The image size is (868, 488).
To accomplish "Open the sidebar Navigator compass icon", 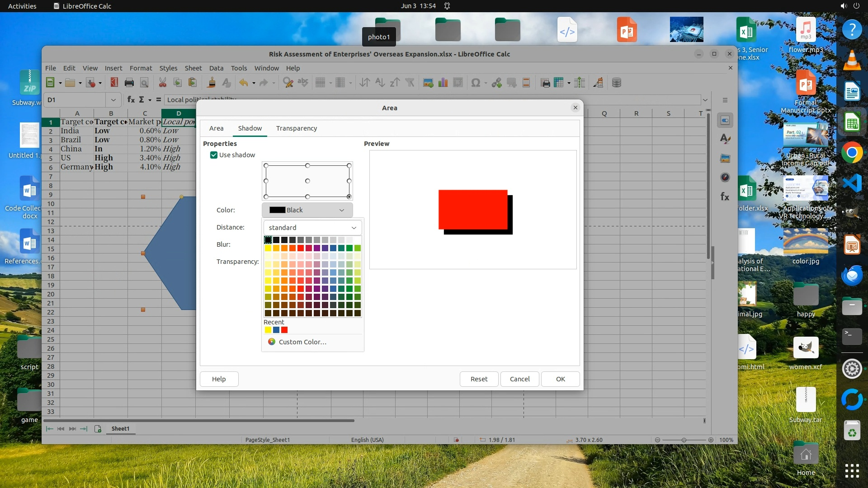I will click(725, 177).
